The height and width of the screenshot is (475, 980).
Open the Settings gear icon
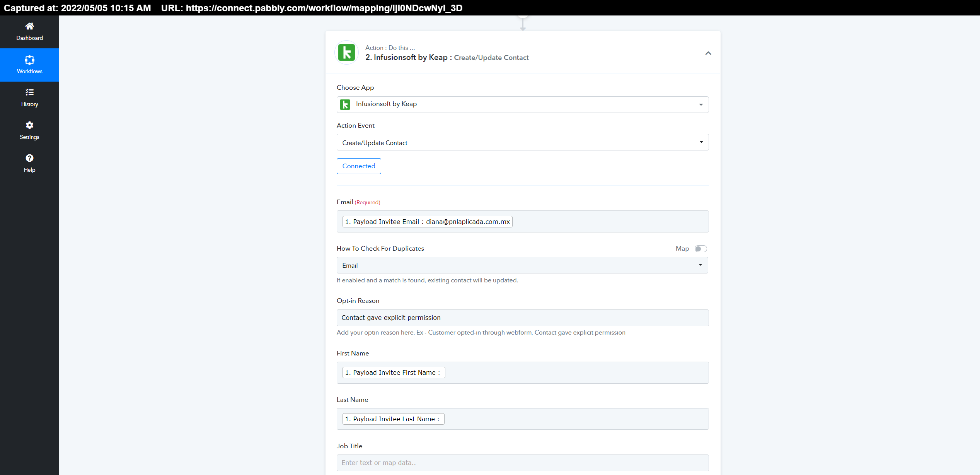[x=29, y=125]
